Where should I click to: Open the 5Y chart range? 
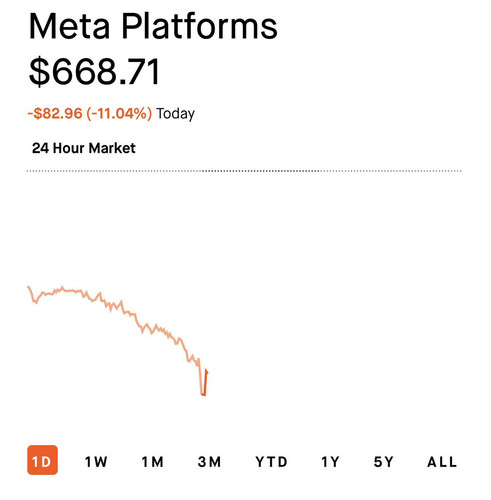(x=384, y=462)
